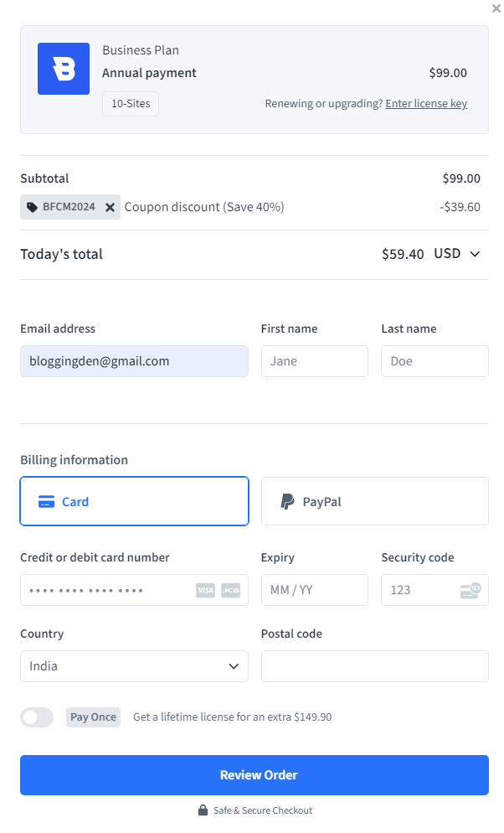Open the Enter license key link
The height and width of the screenshot is (833, 504).
click(x=425, y=103)
